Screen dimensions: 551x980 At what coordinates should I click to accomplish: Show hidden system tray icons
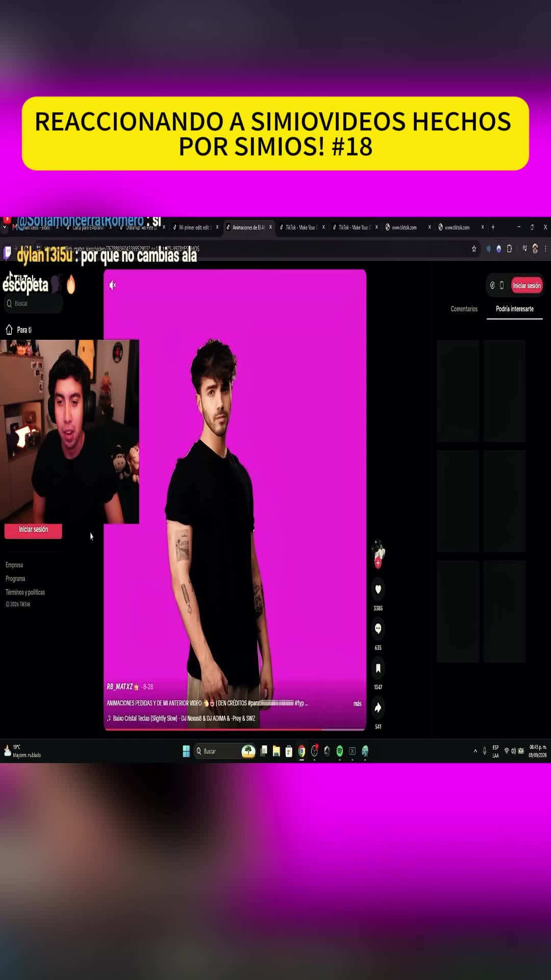475,751
